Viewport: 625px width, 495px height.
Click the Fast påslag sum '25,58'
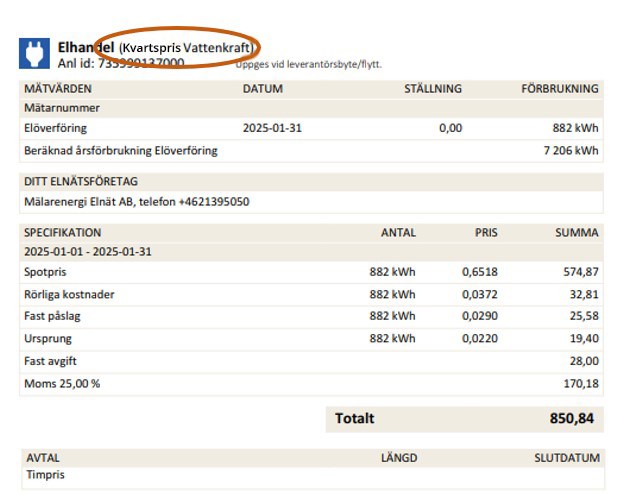tap(584, 316)
